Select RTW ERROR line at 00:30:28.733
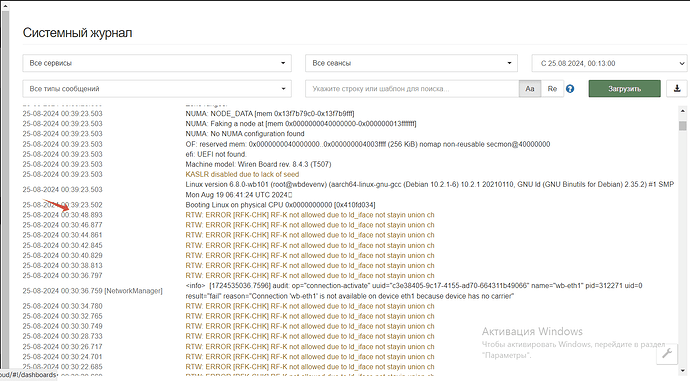Viewport: 690px width, 381px height. pyautogui.click(x=310, y=337)
